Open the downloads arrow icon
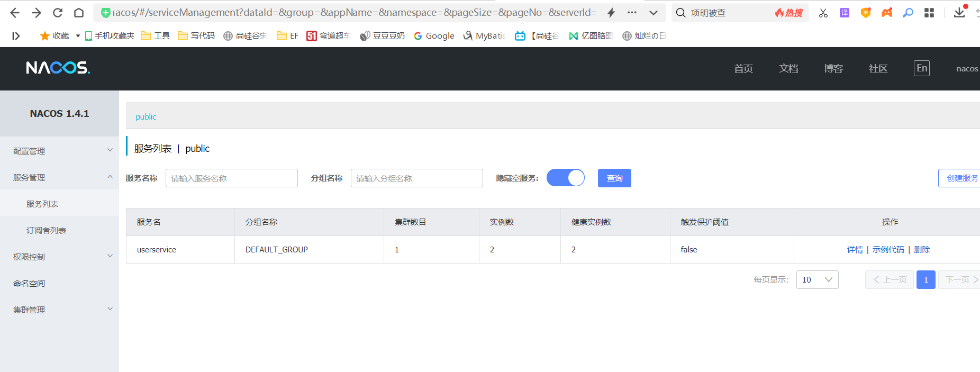Viewport: 980px width, 372px height. (x=959, y=12)
